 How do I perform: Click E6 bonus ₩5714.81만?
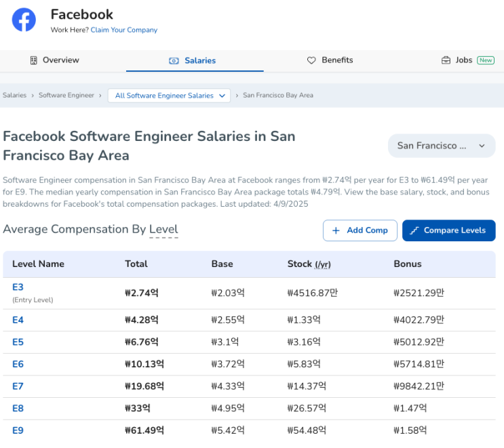(419, 365)
